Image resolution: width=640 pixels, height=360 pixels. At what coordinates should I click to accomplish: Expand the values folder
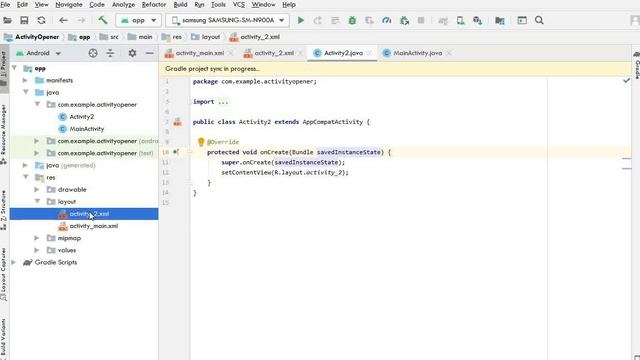pos(37,250)
